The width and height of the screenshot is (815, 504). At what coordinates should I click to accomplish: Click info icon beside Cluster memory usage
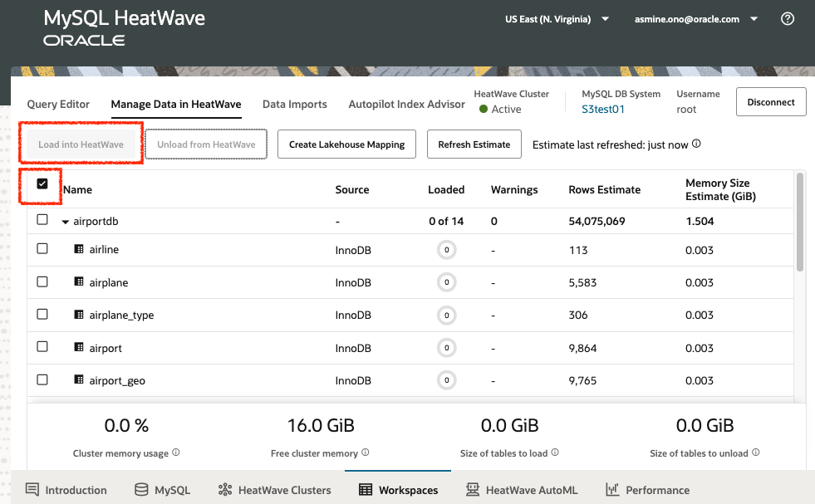pyautogui.click(x=175, y=453)
